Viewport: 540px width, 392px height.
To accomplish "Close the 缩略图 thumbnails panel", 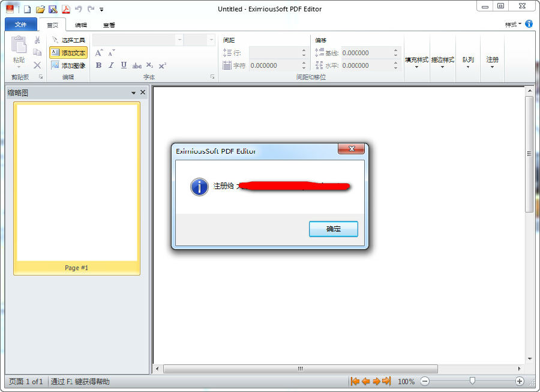I will click(x=143, y=92).
